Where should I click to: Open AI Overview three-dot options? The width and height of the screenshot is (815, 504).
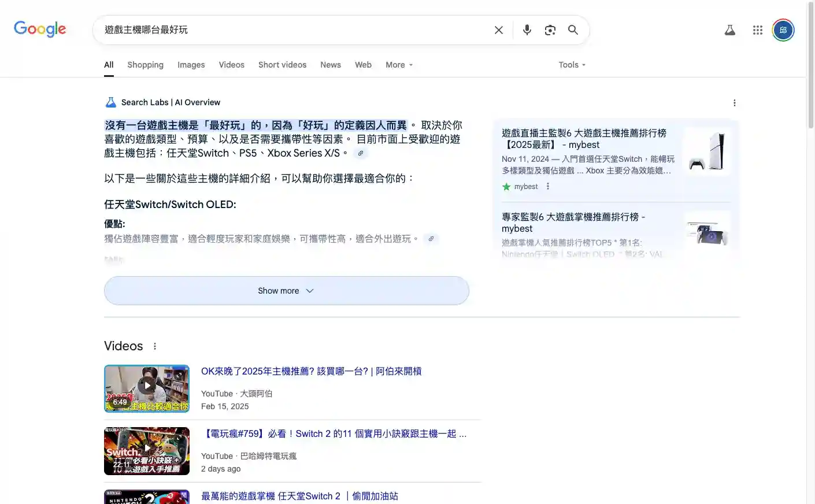click(x=734, y=103)
